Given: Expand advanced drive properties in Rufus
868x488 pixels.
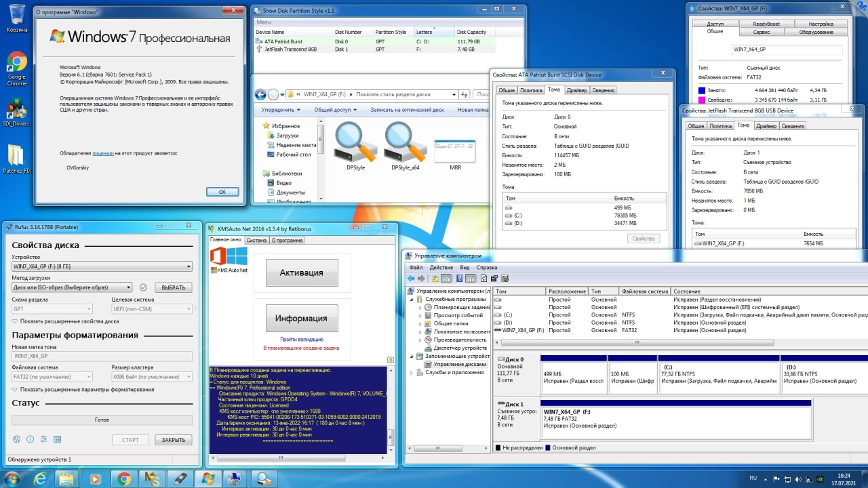Looking at the screenshot, I should [x=66, y=321].
